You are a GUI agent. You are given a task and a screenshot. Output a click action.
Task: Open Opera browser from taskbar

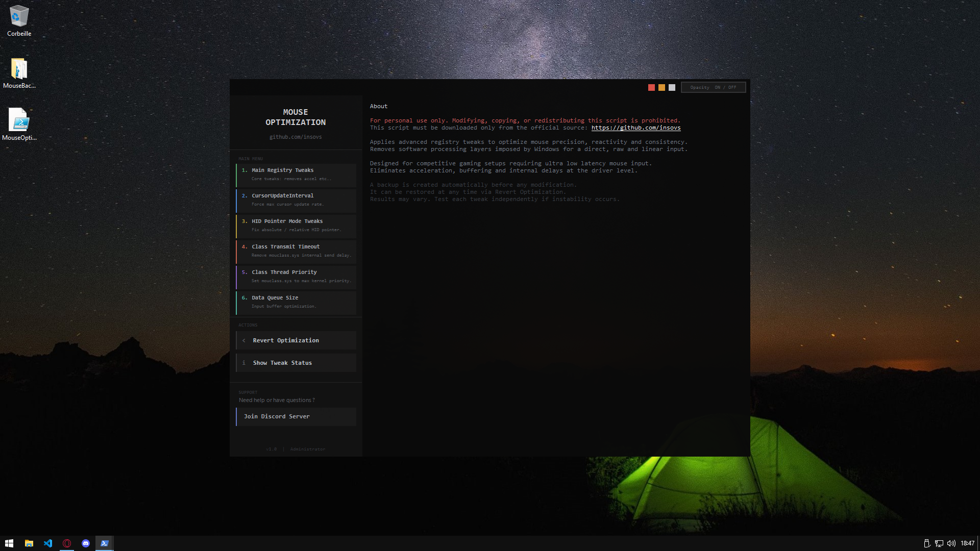67,543
